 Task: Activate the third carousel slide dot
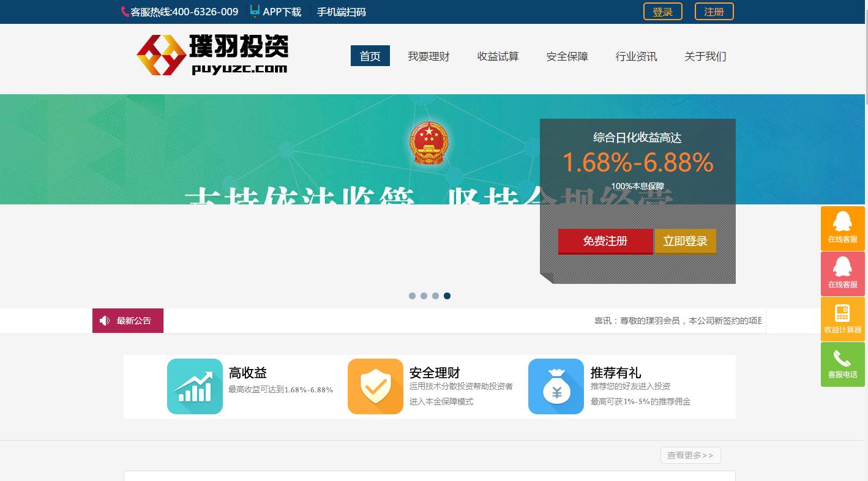pyautogui.click(x=435, y=296)
